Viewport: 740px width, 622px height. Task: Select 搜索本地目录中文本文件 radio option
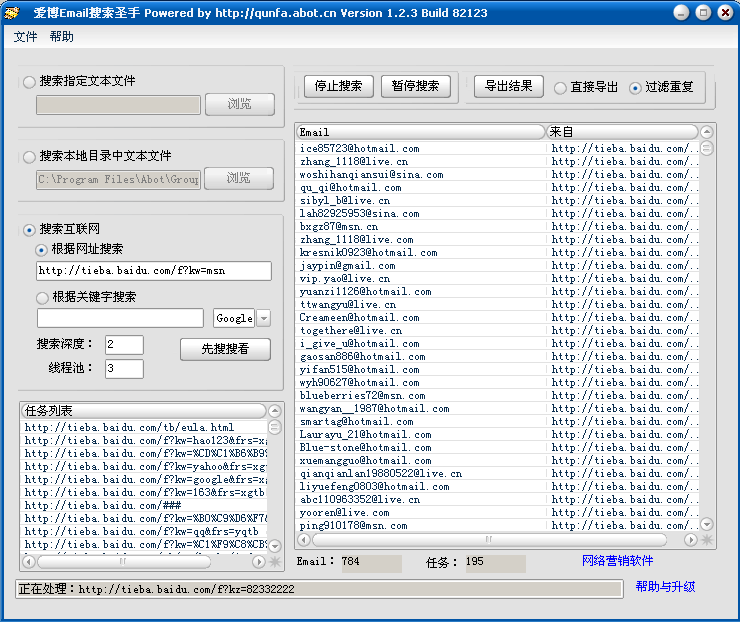29,157
